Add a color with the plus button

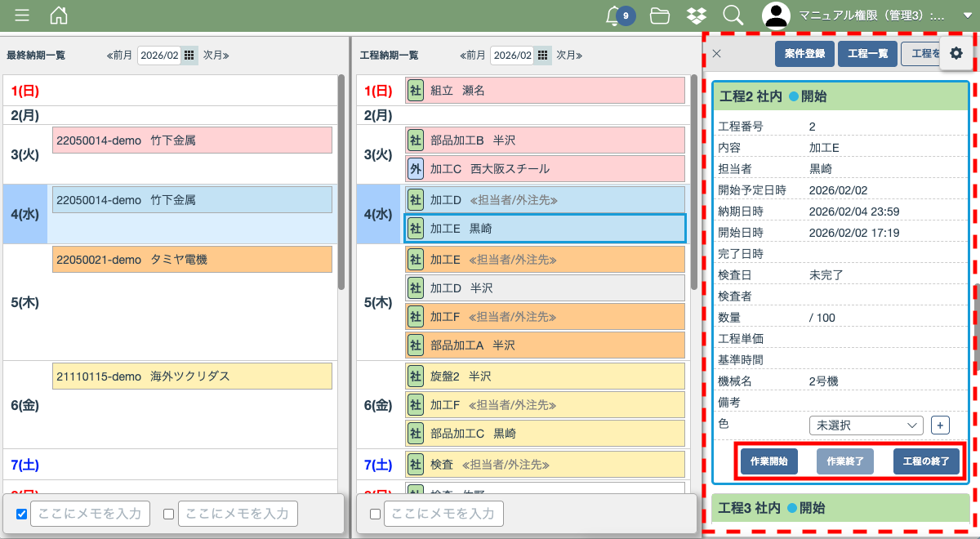click(940, 425)
